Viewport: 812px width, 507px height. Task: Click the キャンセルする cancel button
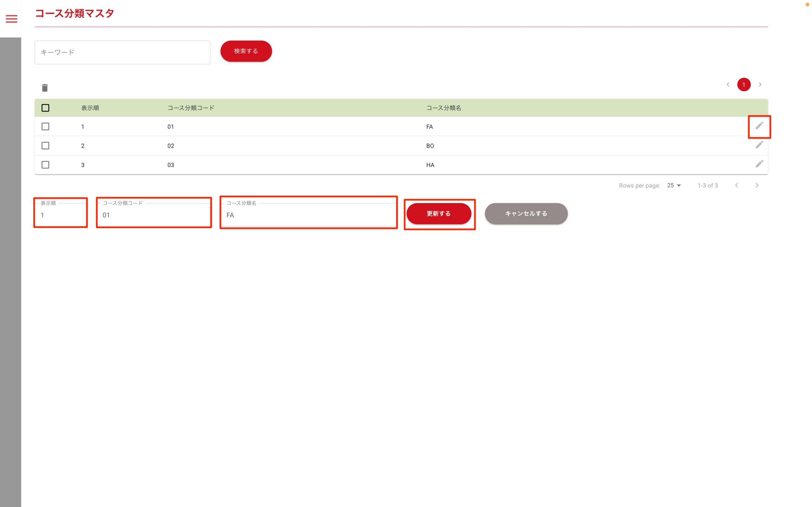tap(526, 214)
